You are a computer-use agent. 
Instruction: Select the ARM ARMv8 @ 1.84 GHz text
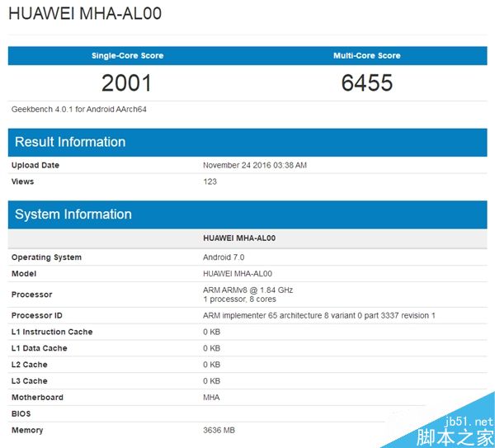click(x=247, y=290)
